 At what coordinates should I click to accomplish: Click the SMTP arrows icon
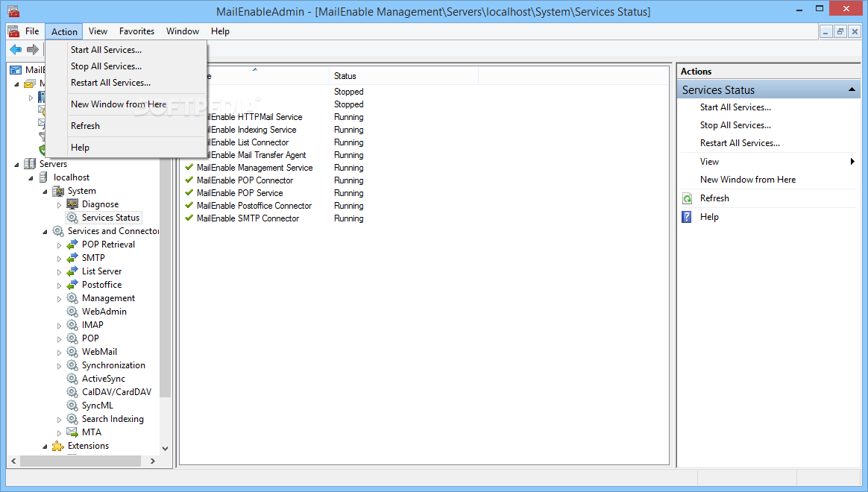72,258
